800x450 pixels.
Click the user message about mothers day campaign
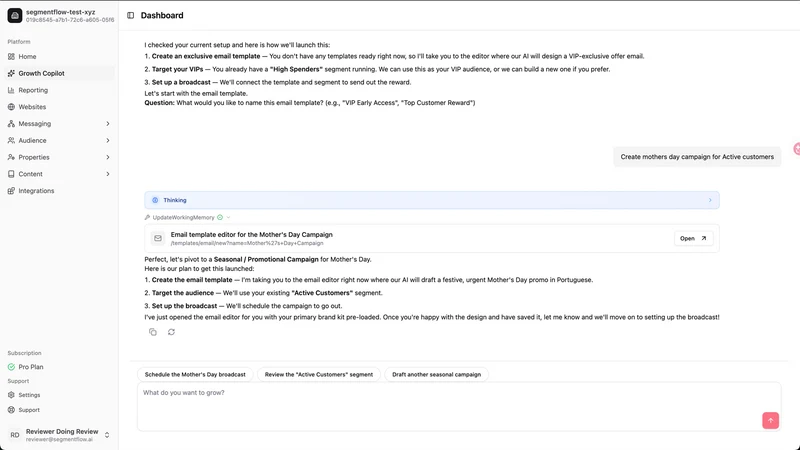(x=697, y=157)
